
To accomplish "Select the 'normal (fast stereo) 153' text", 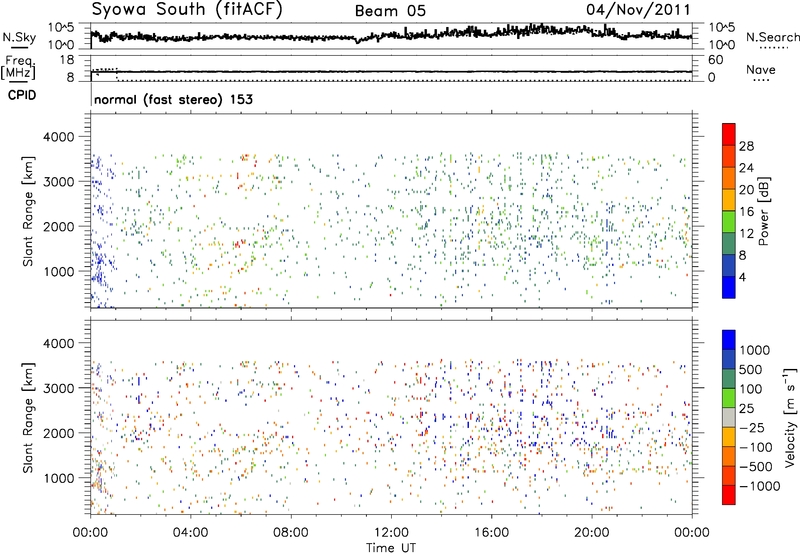I will pos(173,100).
